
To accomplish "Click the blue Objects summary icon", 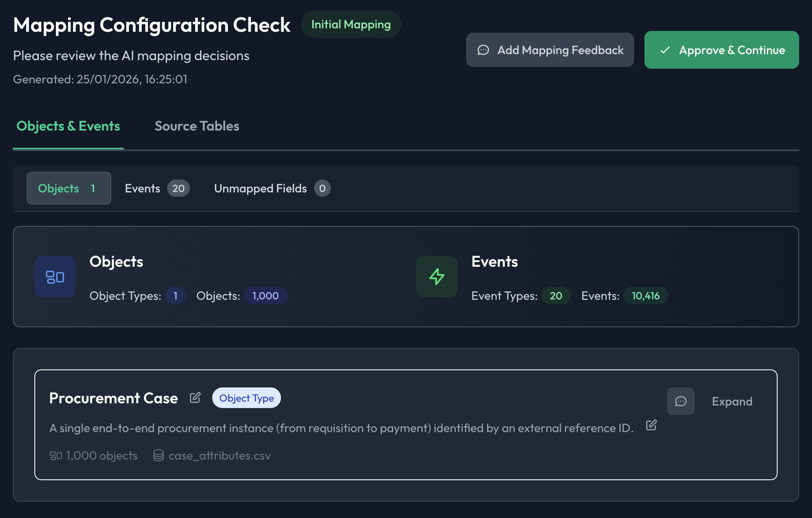I will coord(55,277).
